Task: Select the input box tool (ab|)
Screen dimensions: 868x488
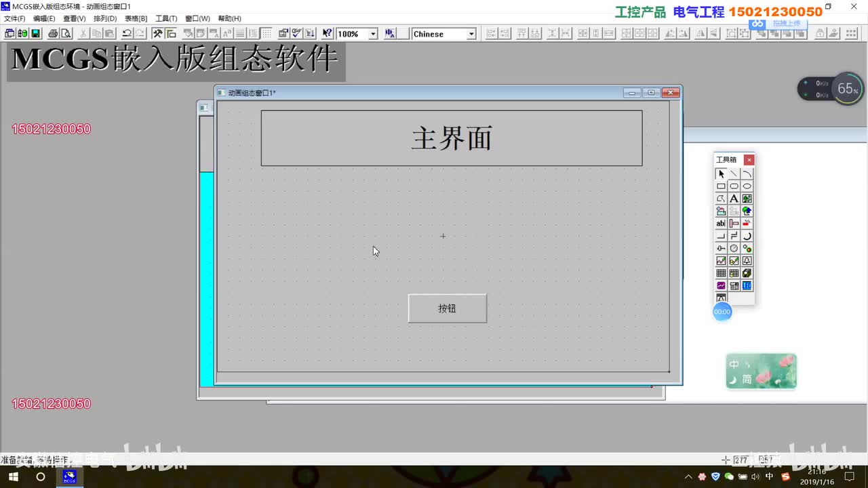Action: [721, 223]
